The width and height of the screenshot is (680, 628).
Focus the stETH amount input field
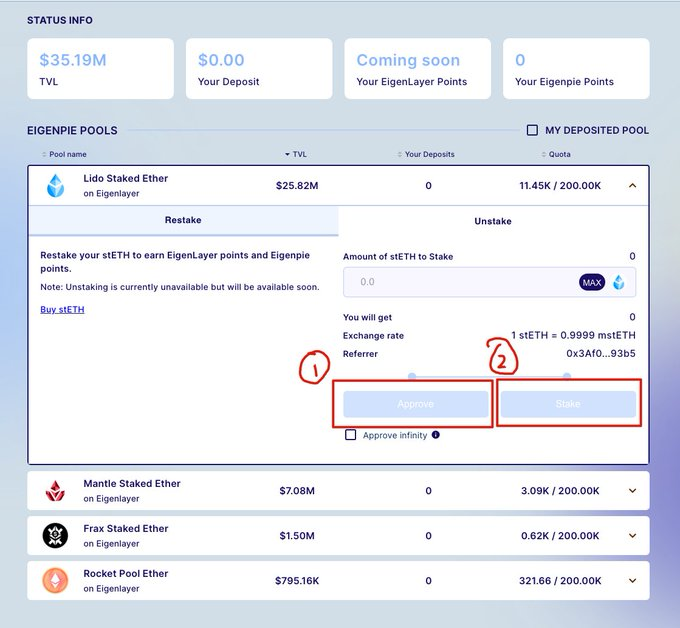coord(489,282)
